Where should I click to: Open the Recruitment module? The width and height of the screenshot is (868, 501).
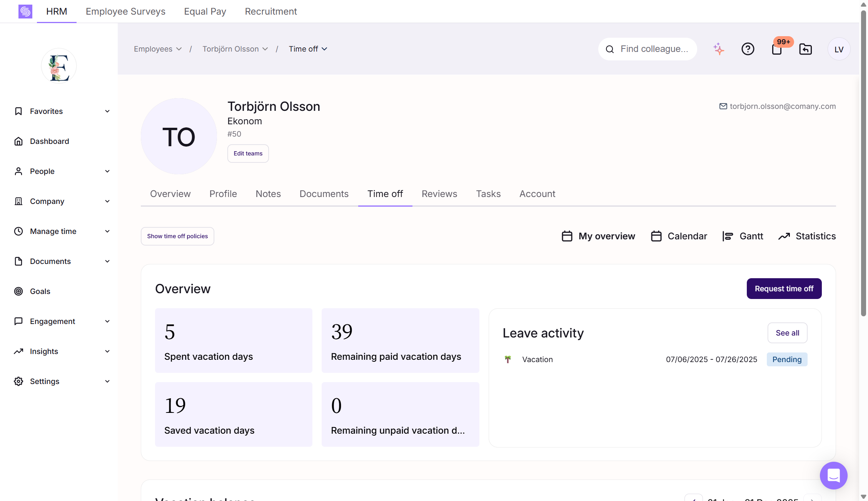pyautogui.click(x=271, y=12)
